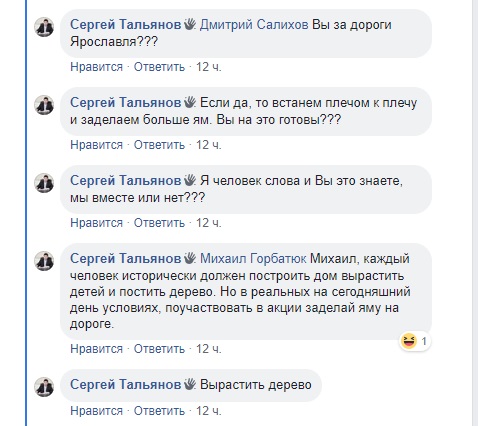Open avatar beside the Михаил Горбатюк reply
Image resolution: width=478 pixels, height=426 pixels.
(x=44, y=261)
